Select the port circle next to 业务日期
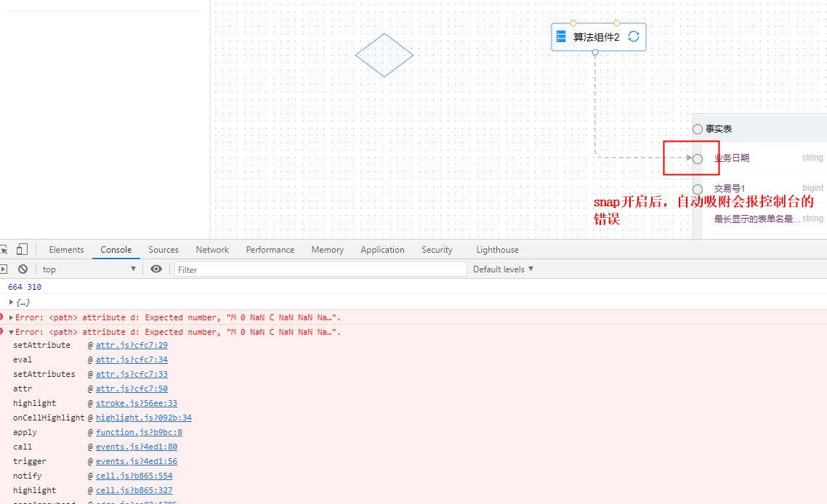 pyautogui.click(x=698, y=159)
